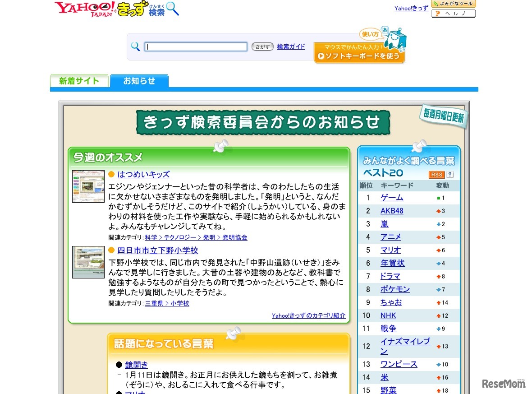532x394 pixels.
Task: Click inside the search input field
Action: pos(195,46)
